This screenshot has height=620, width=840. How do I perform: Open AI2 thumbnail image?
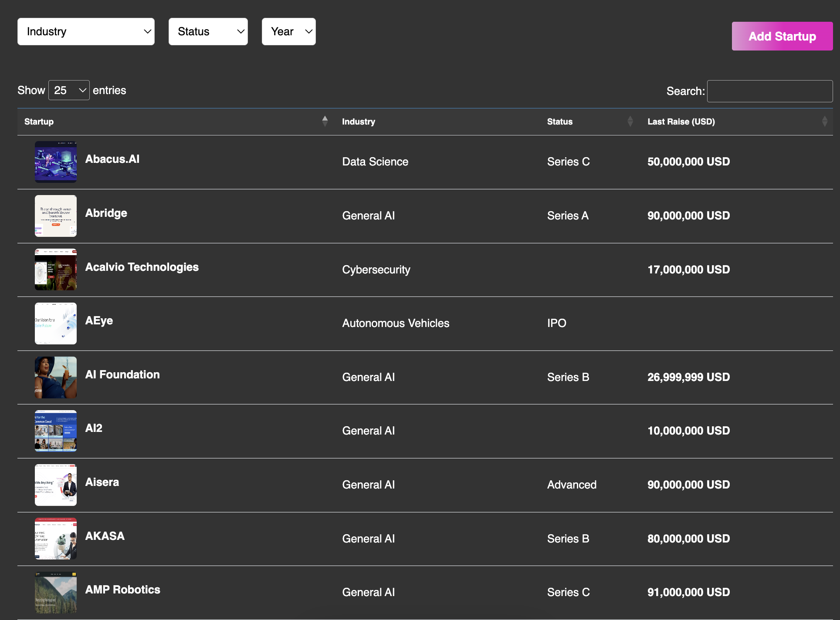[56, 431]
